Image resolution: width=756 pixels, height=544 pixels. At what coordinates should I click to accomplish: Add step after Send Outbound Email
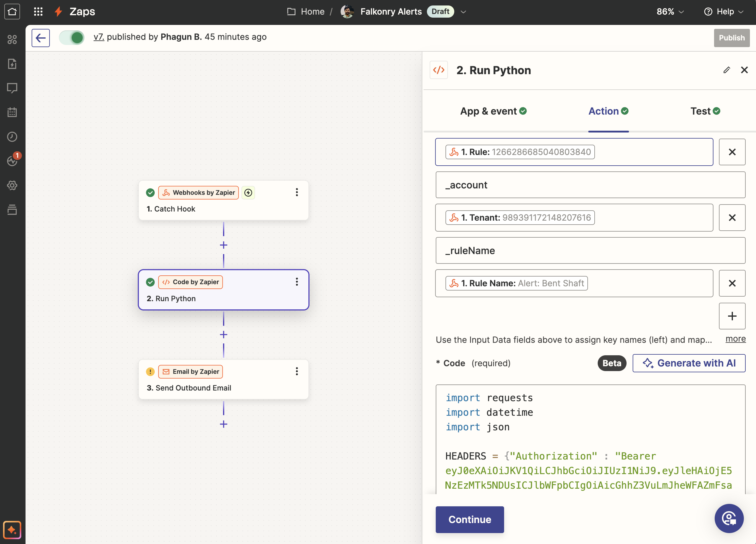(x=224, y=424)
